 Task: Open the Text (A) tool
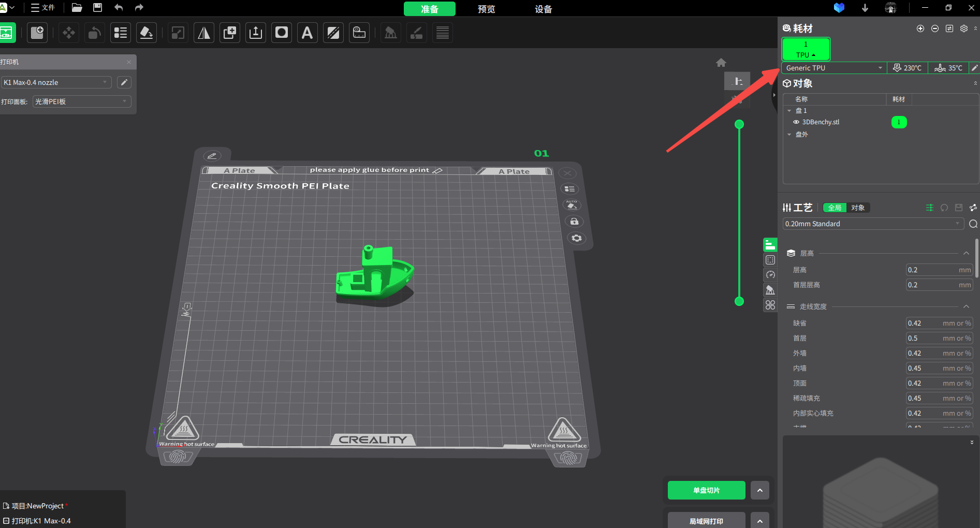(x=307, y=33)
